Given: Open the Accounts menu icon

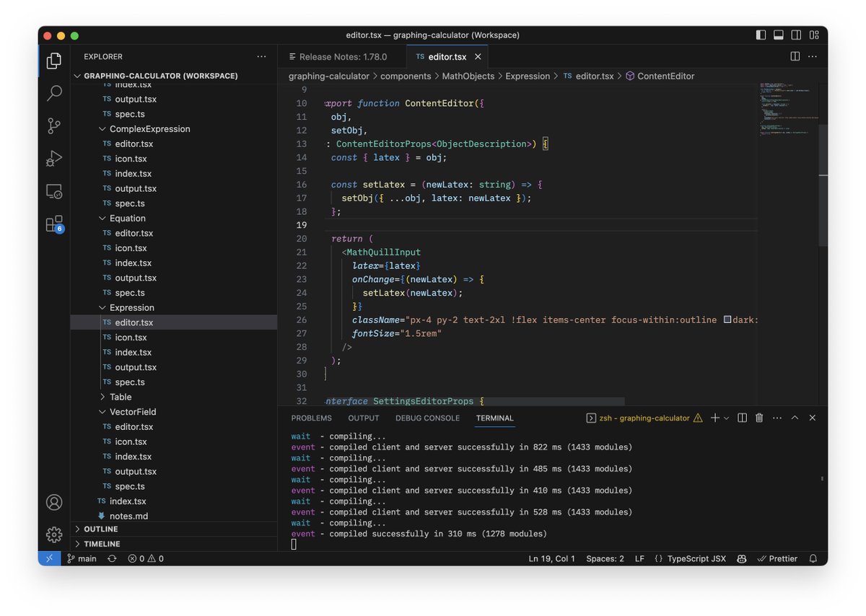Looking at the screenshot, I should (x=54, y=502).
